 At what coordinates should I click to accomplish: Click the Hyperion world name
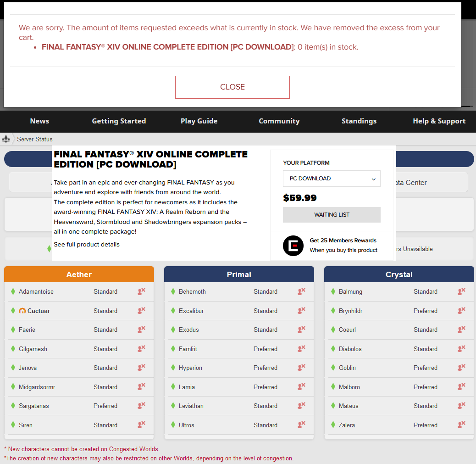[190, 368]
